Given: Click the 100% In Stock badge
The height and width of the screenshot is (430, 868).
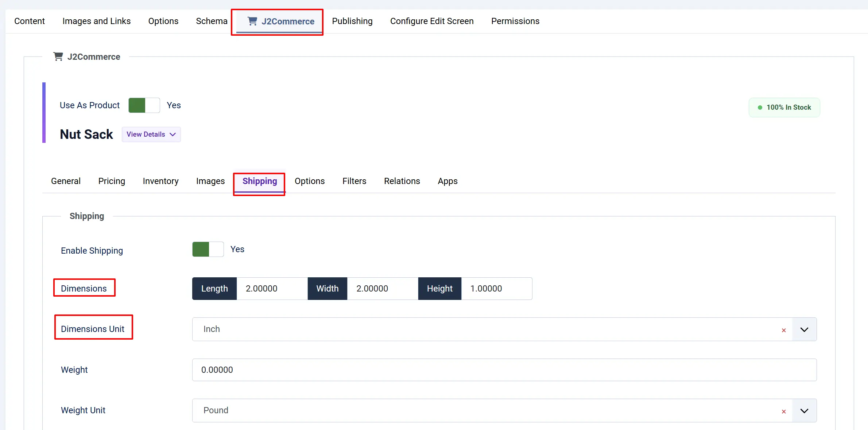Looking at the screenshot, I should 784,107.
